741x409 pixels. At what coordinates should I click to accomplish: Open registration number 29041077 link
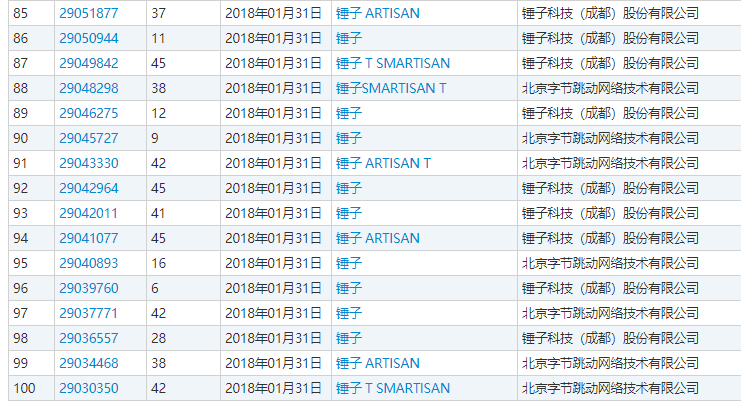[x=88, y=238]
